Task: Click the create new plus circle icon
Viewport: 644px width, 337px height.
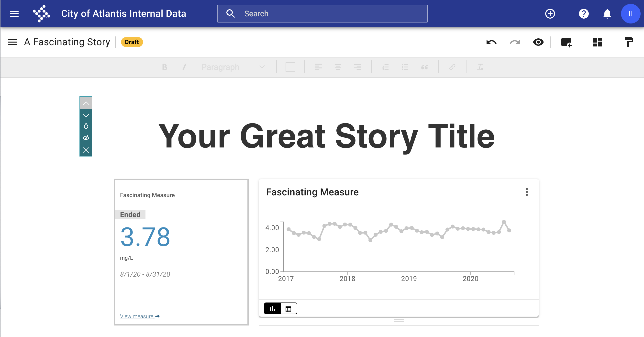Action: click(x=550, y=14)
